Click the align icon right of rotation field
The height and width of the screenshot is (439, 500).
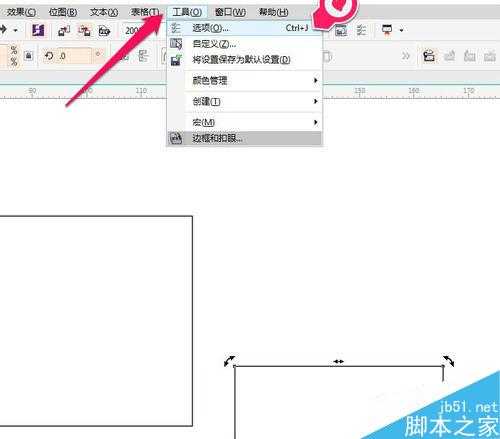point(143,56)
